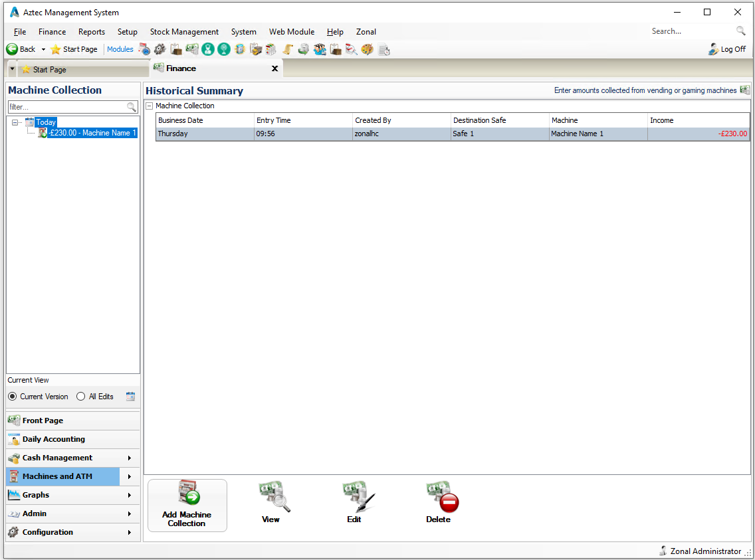Expand the Cash Management submenu arrow

coord(130,458)
